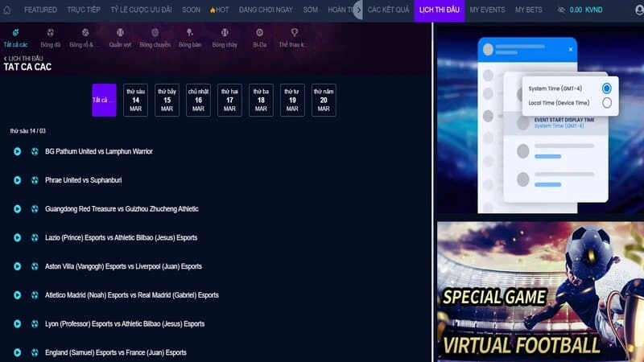
Task: Click football icon beside England (Samuel) Esports
Action: 35,352
